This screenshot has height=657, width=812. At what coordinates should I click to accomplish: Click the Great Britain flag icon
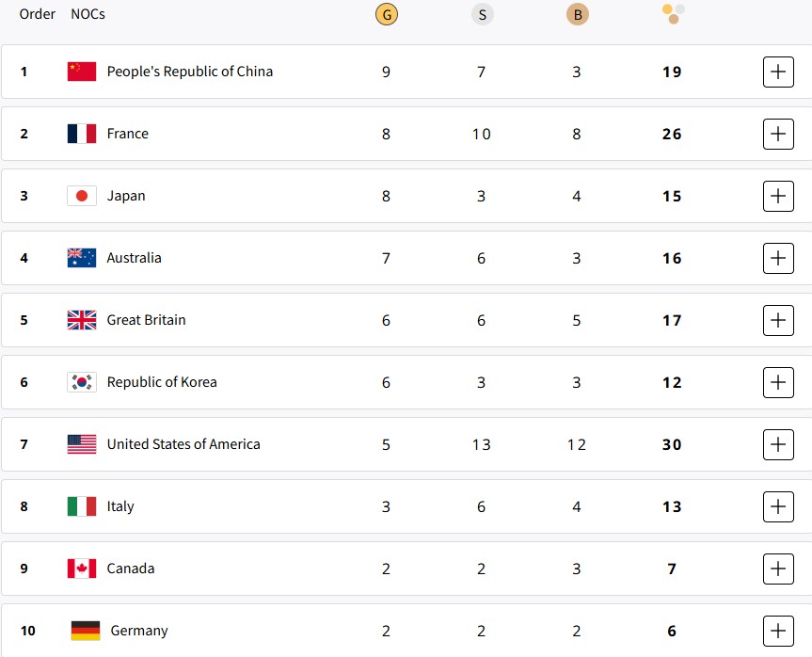click(x=82, y=320)
